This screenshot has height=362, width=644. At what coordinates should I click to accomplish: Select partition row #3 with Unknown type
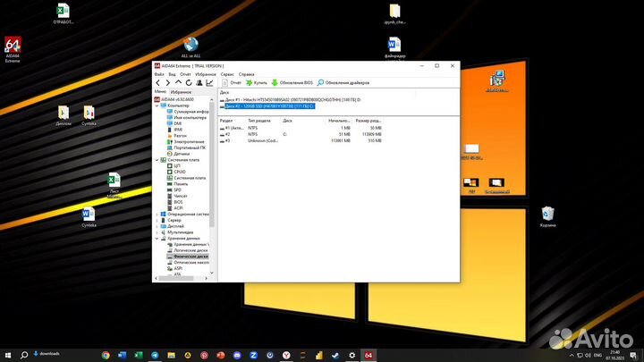coord(301,141)
